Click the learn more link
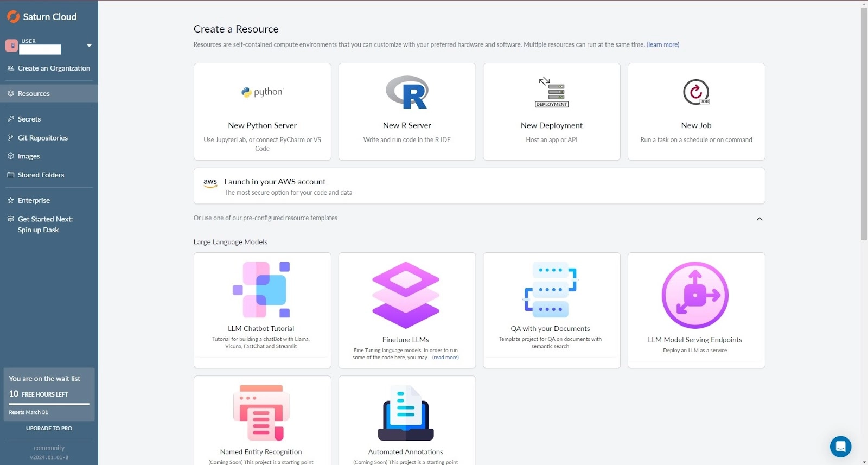Viewport: 868px width, 465px height. 663,44
